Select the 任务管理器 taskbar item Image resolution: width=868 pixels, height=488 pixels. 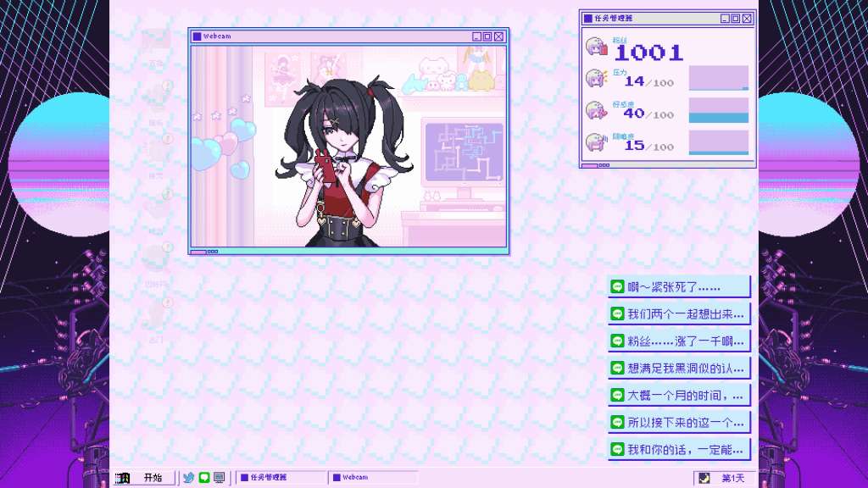click(x=281, y=478)
